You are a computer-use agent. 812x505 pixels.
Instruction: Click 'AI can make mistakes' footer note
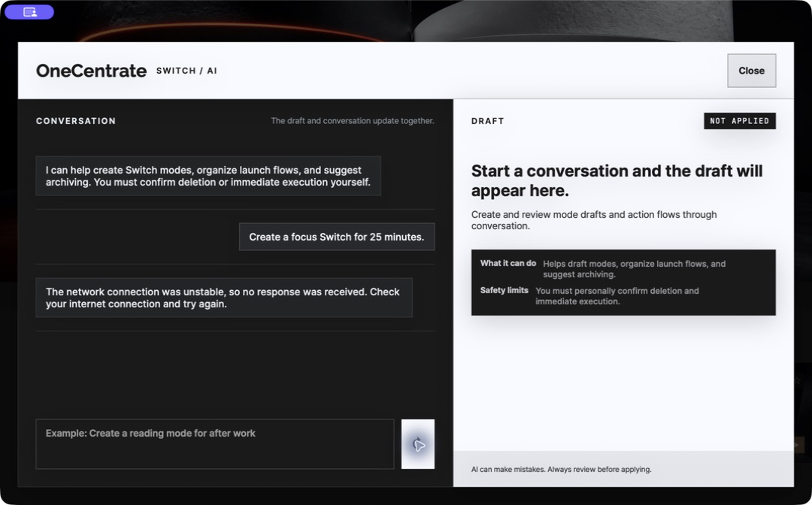tap(562, 469)
